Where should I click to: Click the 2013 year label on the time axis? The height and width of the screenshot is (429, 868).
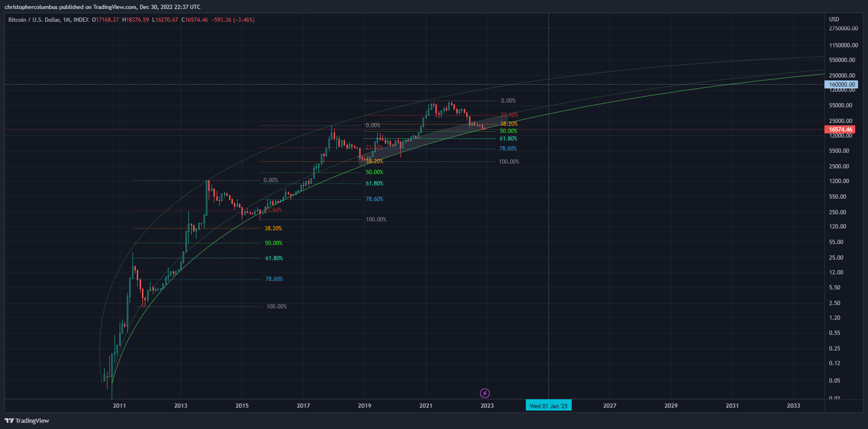pos(180,405)
